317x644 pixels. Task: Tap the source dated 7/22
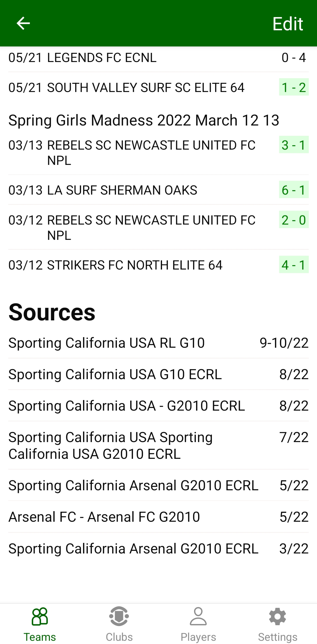tap(158, 446)
